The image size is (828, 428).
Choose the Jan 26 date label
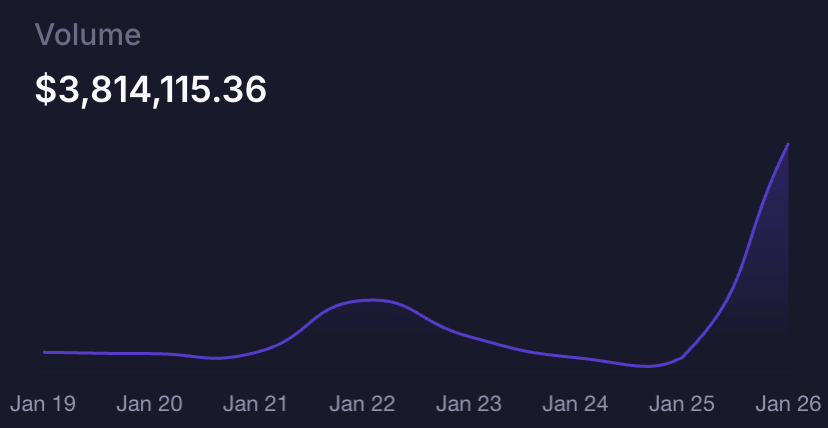pyautogui.click(x=786, y=404)
